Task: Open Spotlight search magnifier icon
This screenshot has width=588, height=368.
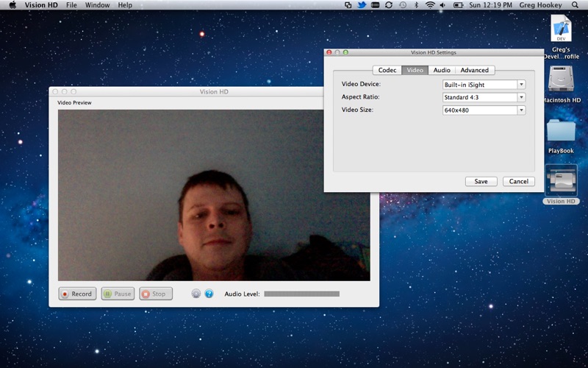Action: pyautogui.click(x=578, y=5)
